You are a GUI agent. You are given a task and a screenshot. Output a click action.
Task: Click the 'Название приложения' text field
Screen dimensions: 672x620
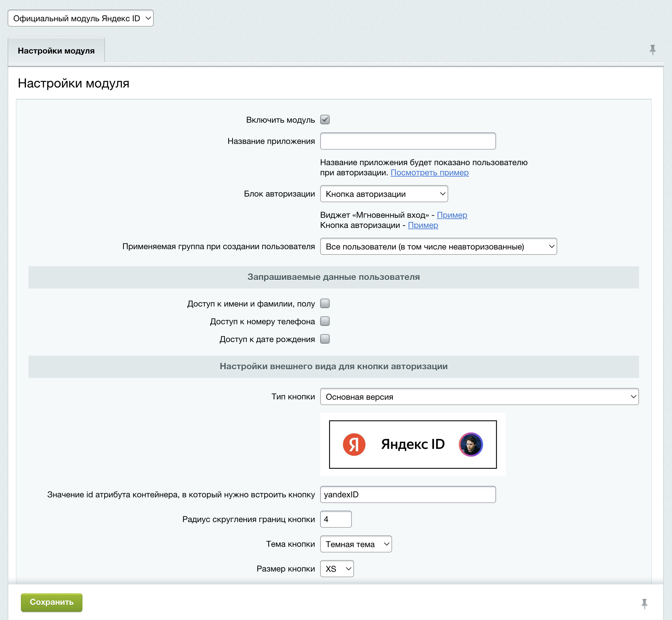(x=408, y=141)
